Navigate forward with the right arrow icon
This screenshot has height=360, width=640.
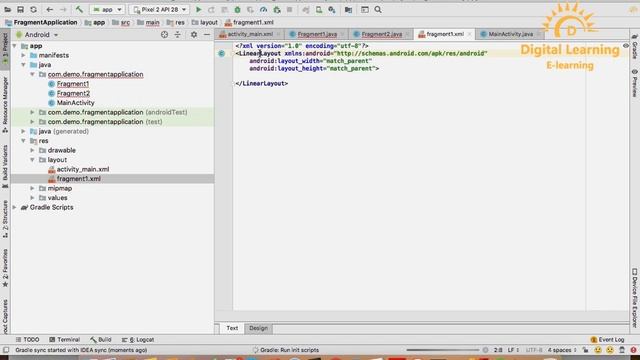point(63,9)
